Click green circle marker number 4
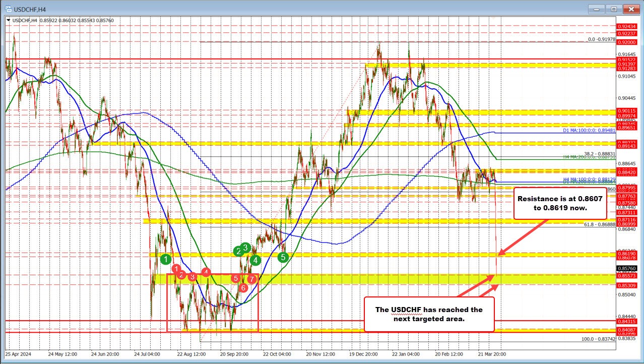The height and width of the screenshot is (364, 644). tap(255, 260)
